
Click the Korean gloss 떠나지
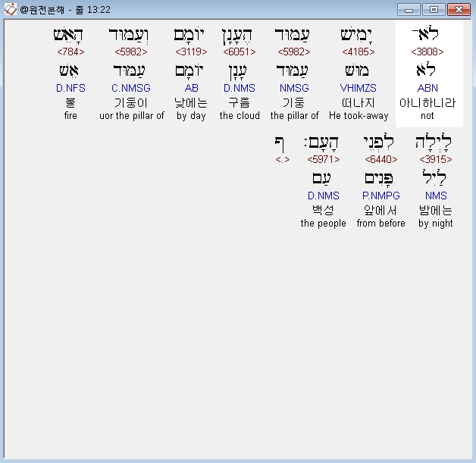coord(359,103)
